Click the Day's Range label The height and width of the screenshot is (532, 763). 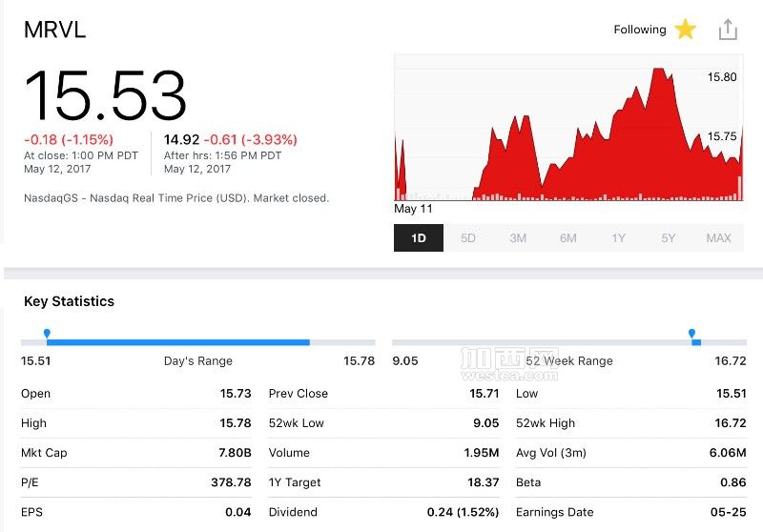(198, 360)
